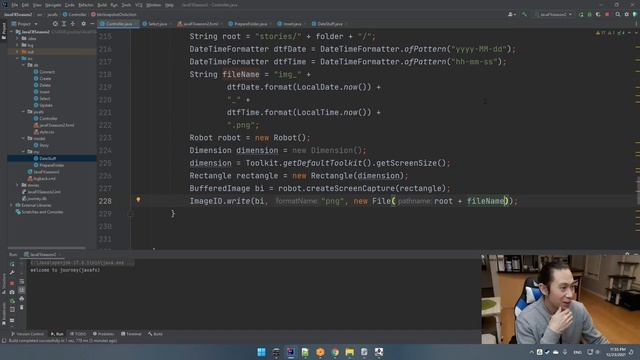Click the Stop red square toolbar icon
This screenshot has width=640, height=360.
pyautogui.click(x=607, y=15)
